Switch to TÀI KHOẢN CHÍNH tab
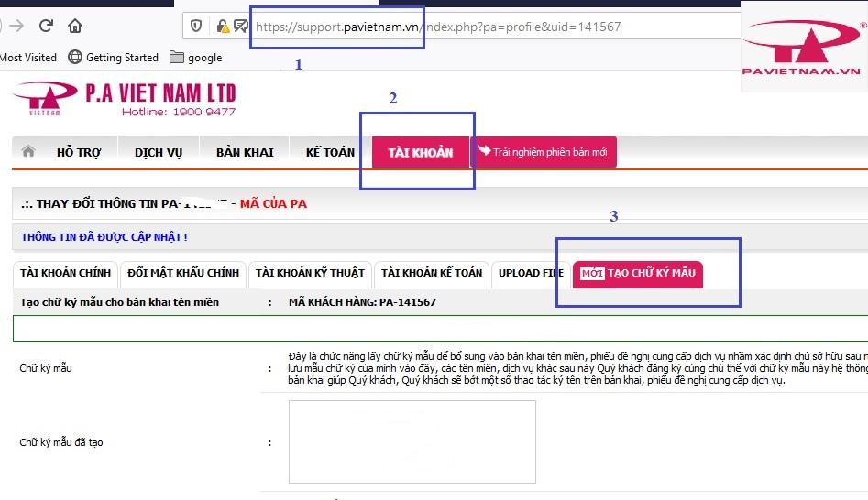The image size is (868, 500). [65, 273]
